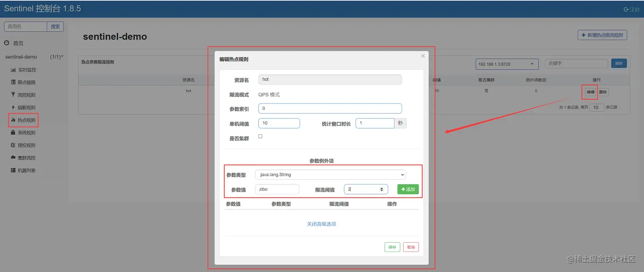Open 实时监控 menu item

(27, 70)
